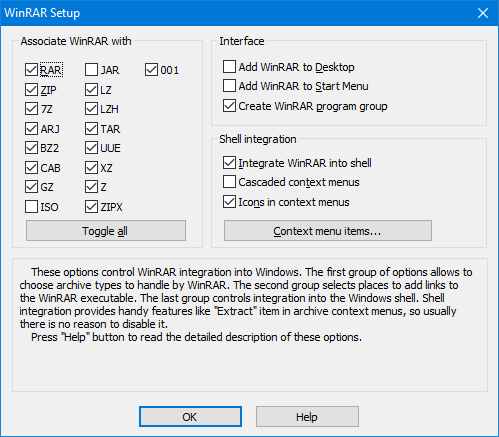Enable Cascaded context menus option

229,182
